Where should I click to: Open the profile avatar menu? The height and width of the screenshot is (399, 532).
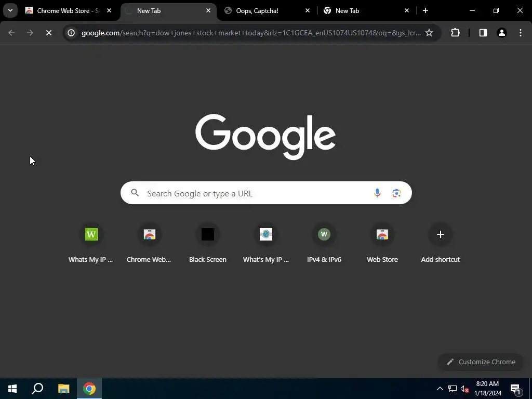502,33
